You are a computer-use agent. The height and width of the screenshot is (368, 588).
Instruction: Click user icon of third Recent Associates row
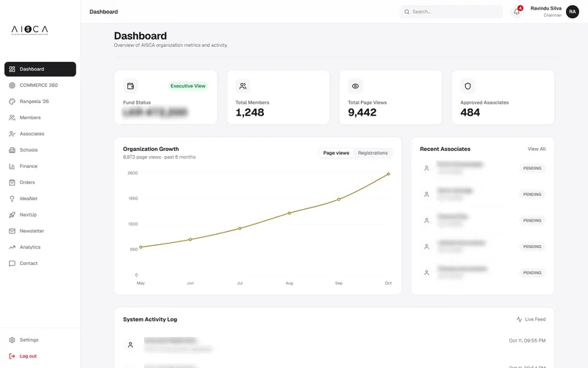click(426, 220)
